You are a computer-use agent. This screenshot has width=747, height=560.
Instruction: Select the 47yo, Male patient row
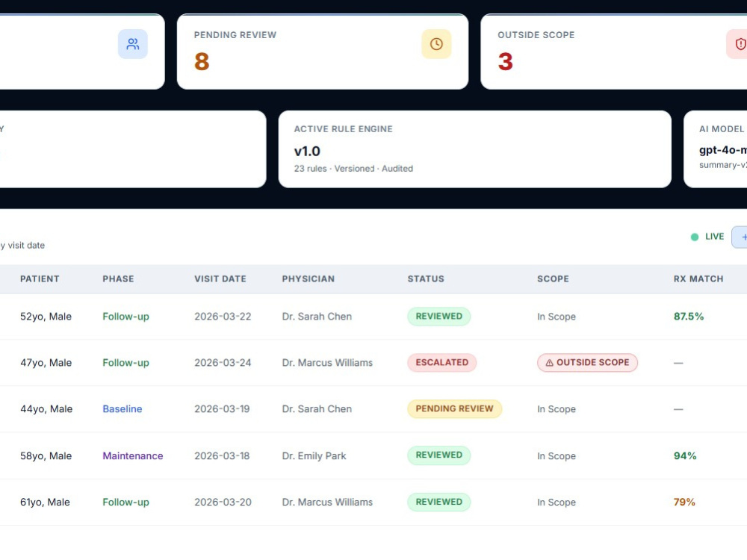[373, 363]
